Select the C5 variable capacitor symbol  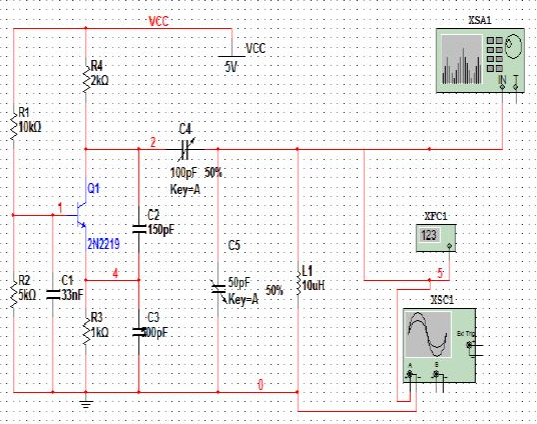(218, 290)
